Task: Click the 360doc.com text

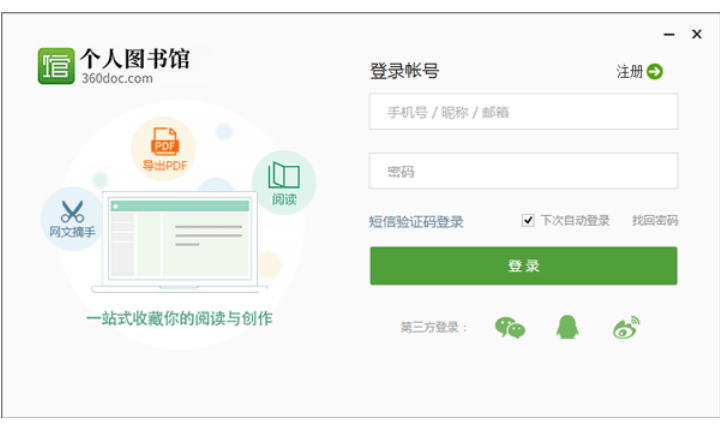Action: [x=117, y=79]
